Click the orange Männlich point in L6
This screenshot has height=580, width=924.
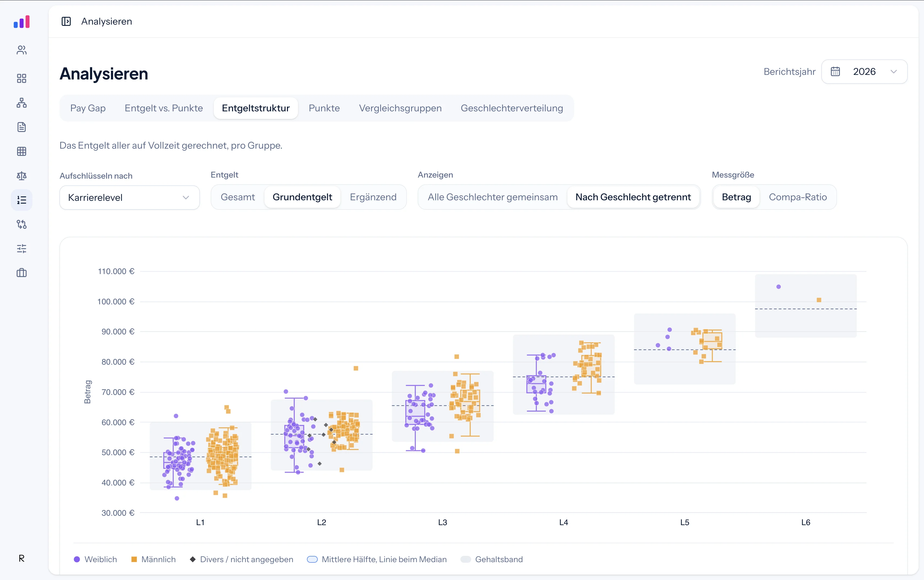819,300
